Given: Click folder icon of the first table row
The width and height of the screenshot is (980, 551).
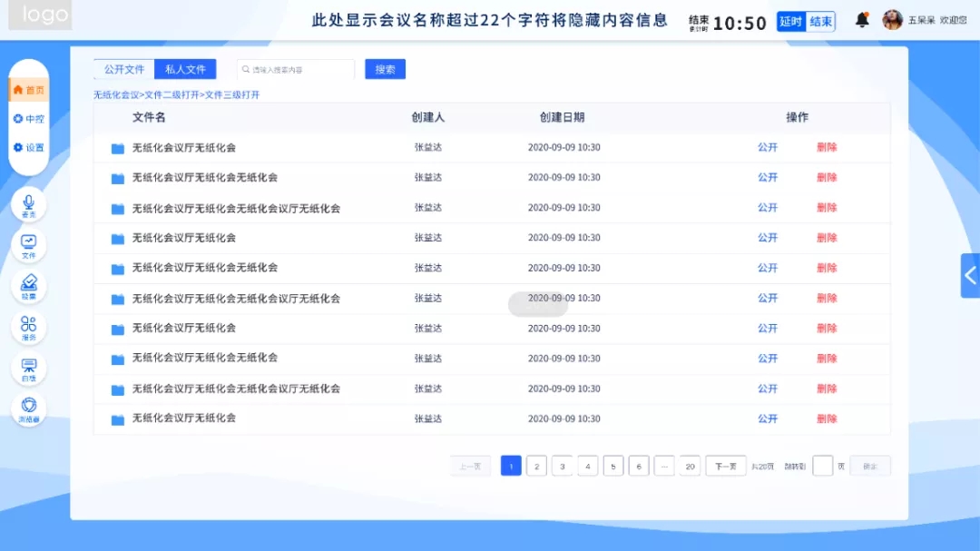Looking at the screenshot, I should click(117, 148).
